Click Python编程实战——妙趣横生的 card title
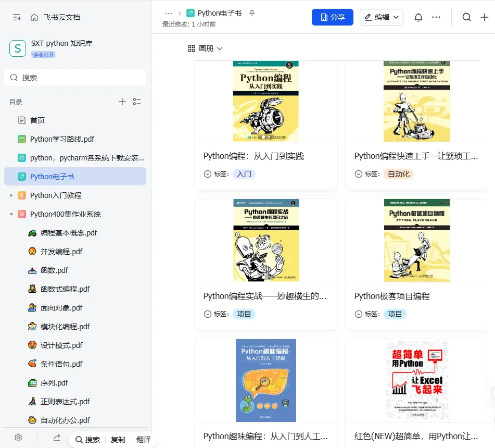 (265, 296)
